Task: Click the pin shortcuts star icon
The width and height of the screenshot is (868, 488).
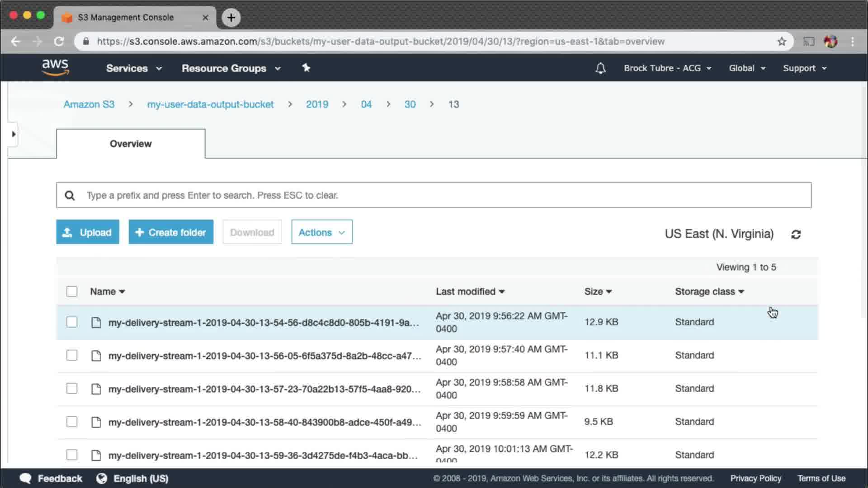Action: pos(306,68)
